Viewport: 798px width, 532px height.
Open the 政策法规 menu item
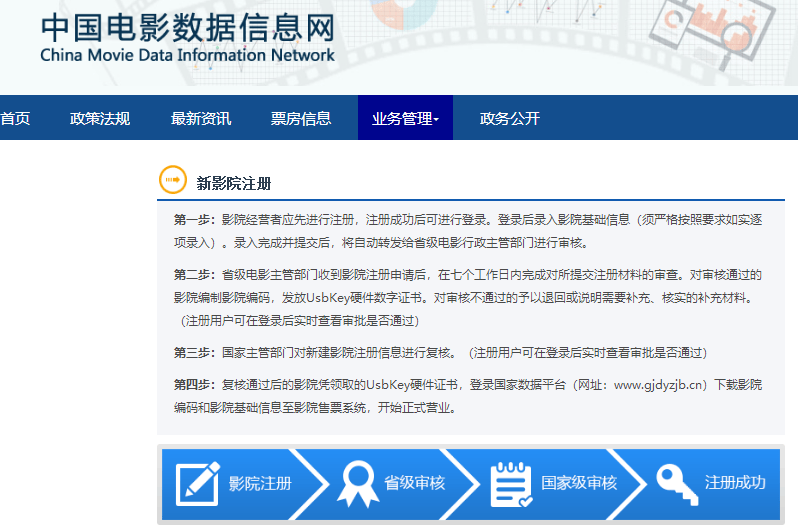[100, 118]
